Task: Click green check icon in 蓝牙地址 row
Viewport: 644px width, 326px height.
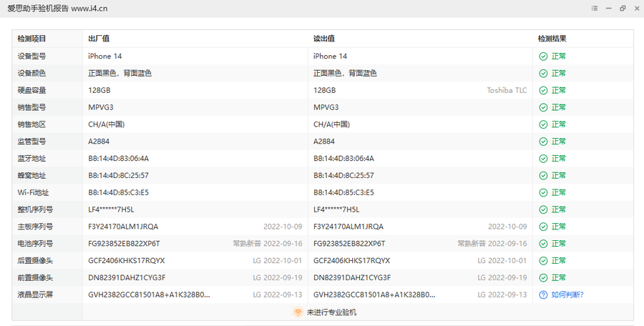Action: (543, 159)
